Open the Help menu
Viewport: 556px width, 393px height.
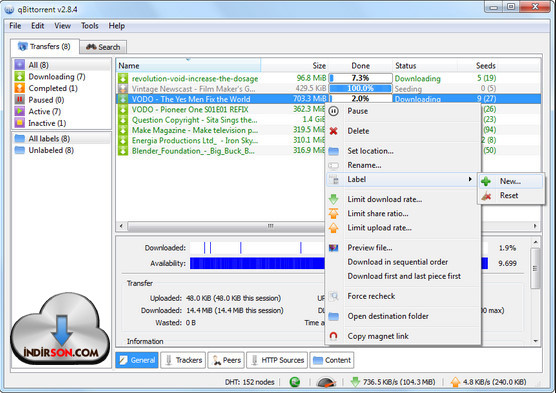117,26
